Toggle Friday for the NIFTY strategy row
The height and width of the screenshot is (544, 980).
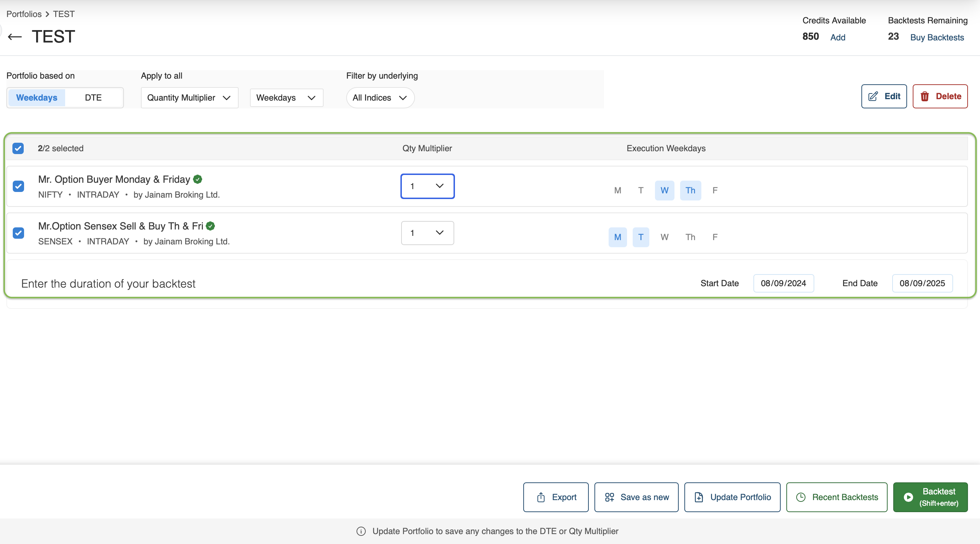[x=715, y=190]
